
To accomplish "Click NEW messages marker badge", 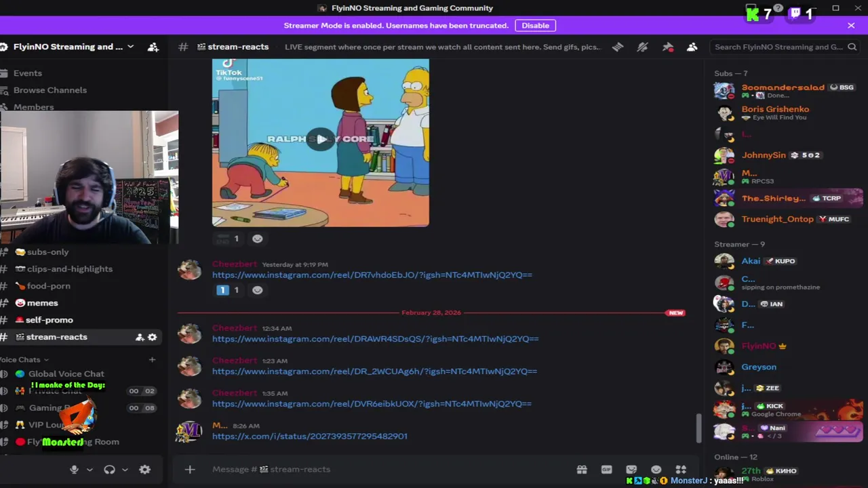I will pyautogui.click(x=676, y=313).
